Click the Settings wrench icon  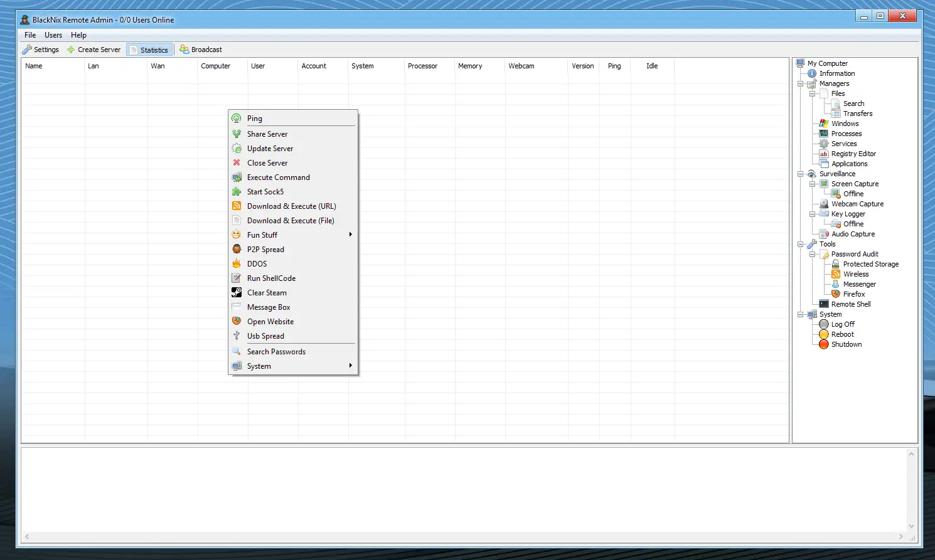pos(28,50)
